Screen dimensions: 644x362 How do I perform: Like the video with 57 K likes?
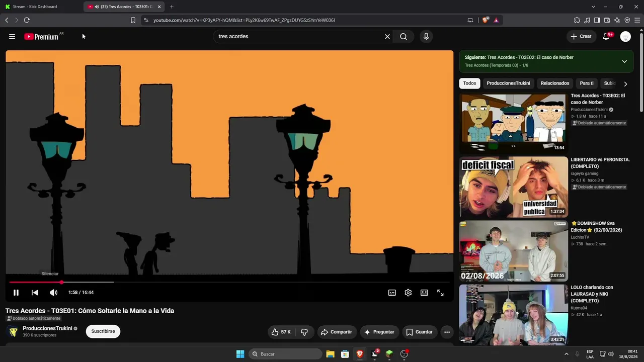point(281,332)
